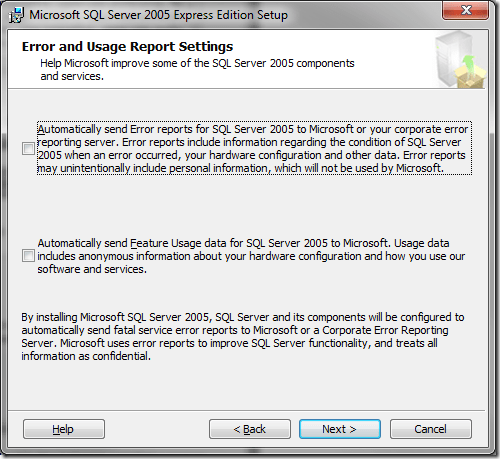Click the window title "Microsoft SQL Server 2005 Express Edition Setup"
500x459 pixels.
158,15
